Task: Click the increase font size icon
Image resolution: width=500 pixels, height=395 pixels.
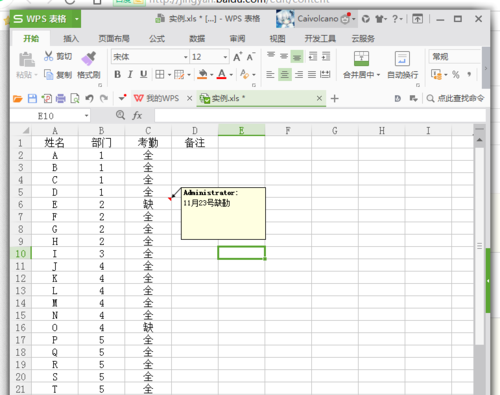Action: (x=237, y=57)
